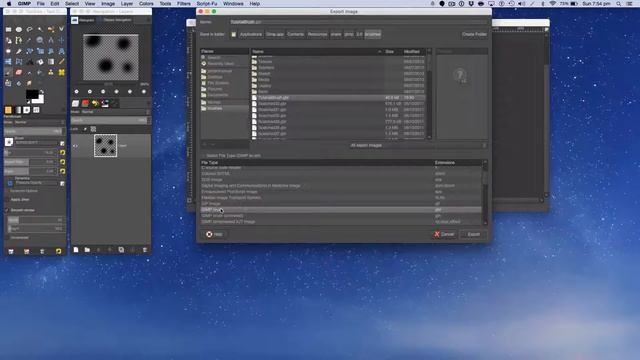Screen dimensions: 640x360
Task: Swap foreground and background colors
Action: (x=42, y=91)
